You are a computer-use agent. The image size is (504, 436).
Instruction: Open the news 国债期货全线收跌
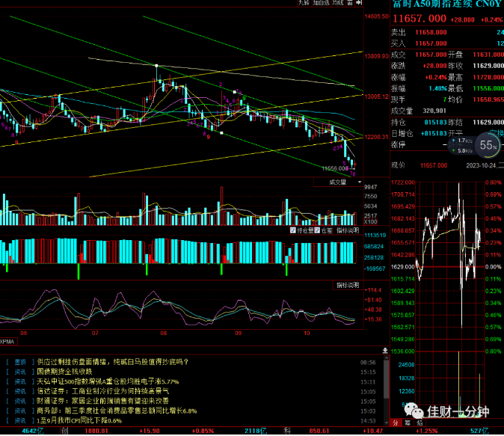click(64, 372)
